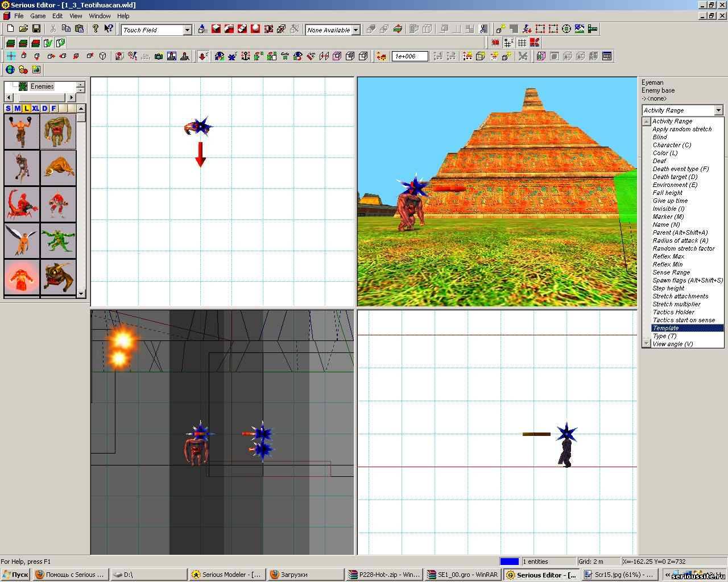Screen dimensions: 728x582
Task: Switch to Serious Modeler taskbar button
Action: pos(227,575)
